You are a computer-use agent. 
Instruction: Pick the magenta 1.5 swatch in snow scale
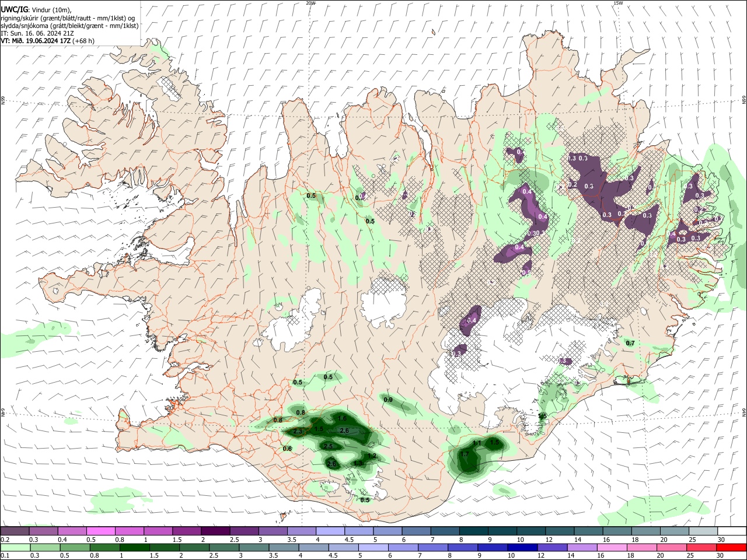point(186,531)
